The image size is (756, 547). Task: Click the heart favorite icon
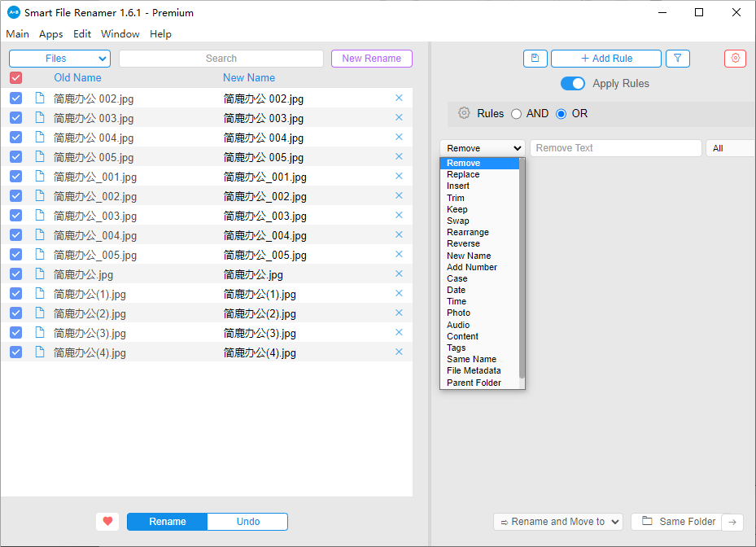click(107, 522)
